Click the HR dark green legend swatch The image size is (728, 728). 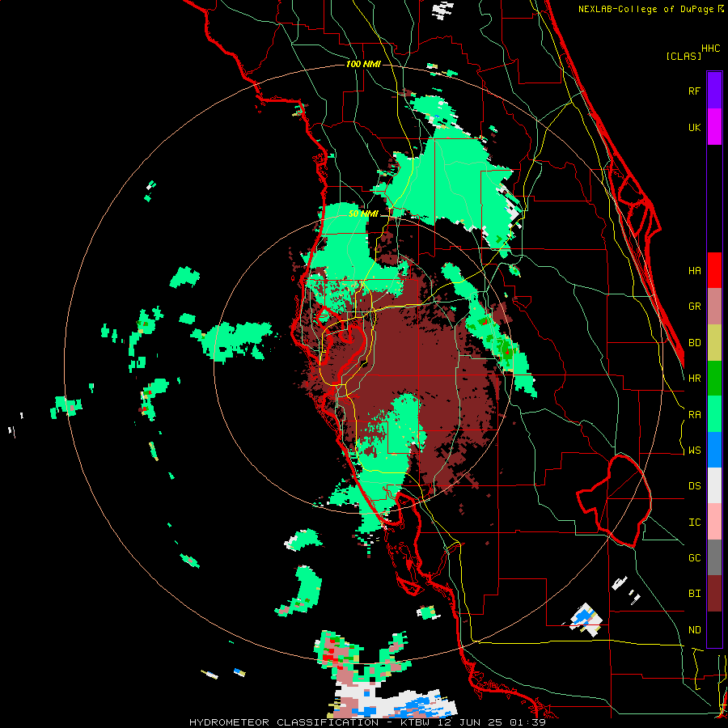click(x=714, y=379)
